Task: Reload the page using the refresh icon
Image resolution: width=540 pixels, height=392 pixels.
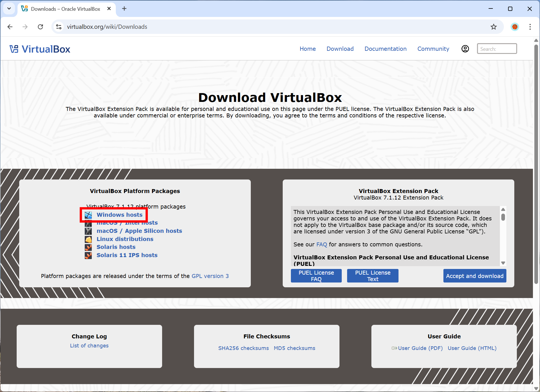Action: 40,27
